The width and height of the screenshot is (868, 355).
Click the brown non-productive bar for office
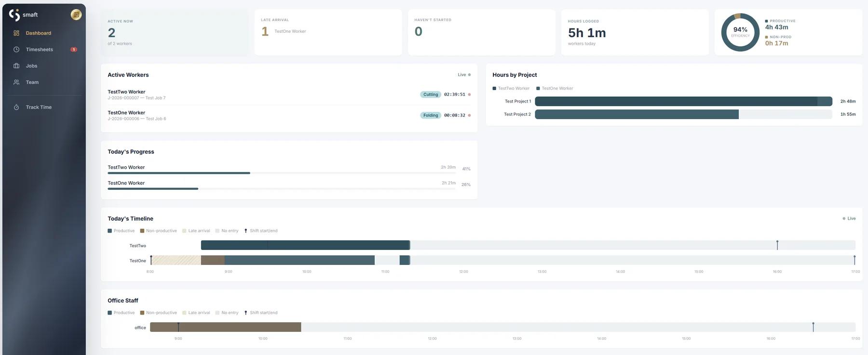tap(226, 327)
